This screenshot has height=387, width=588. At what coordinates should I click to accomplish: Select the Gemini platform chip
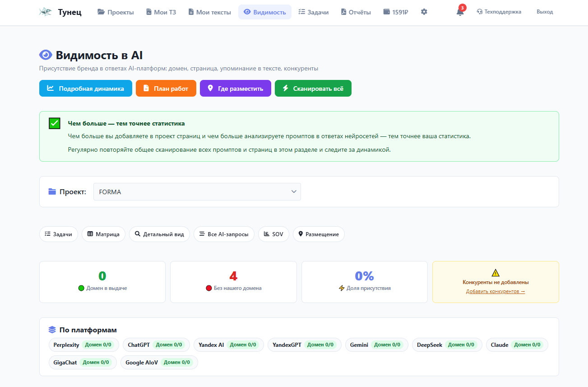point(377,345)
